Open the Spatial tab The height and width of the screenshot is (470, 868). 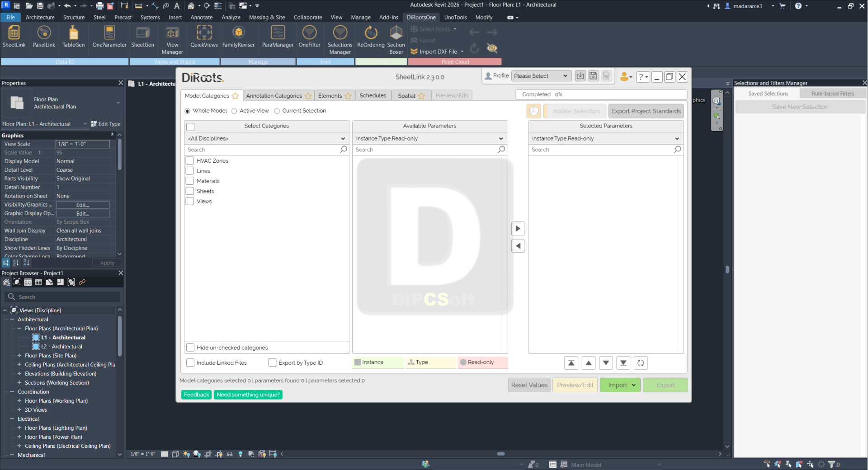tap(411, 96)
